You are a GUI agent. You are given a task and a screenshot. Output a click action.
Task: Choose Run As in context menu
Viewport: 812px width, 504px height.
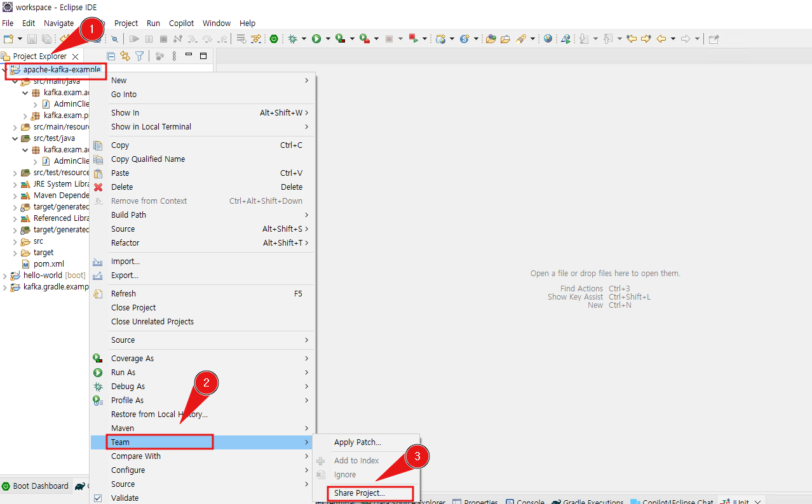(202, 373)
